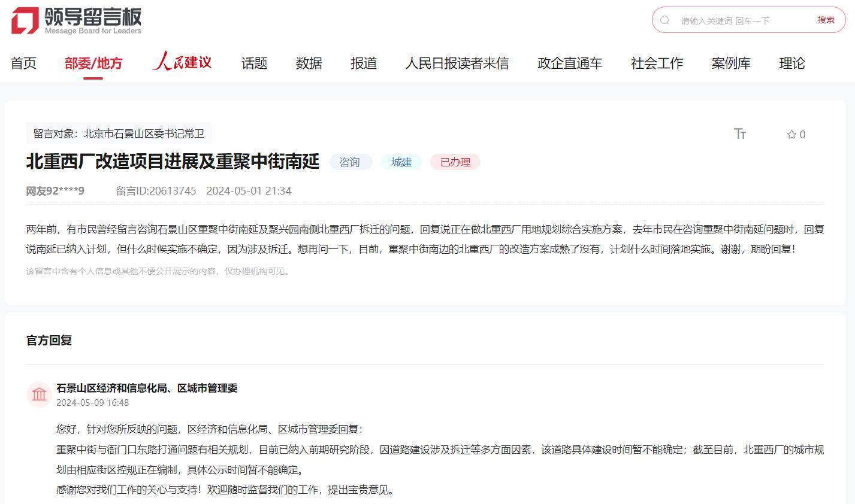The width and height of the screenshot is (855, 504).
Task: Open the 案例库 case library
Action: (730, 63)
